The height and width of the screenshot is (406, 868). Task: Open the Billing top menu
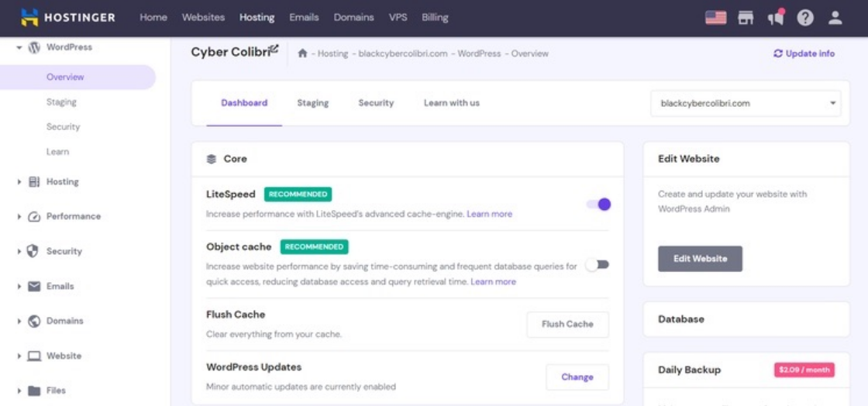click(x=435, y=18)
